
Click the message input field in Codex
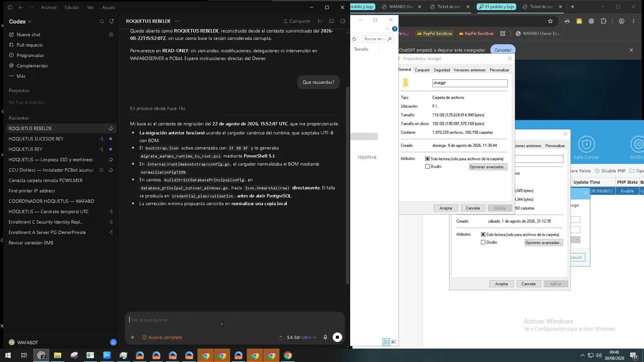(234, 320)
